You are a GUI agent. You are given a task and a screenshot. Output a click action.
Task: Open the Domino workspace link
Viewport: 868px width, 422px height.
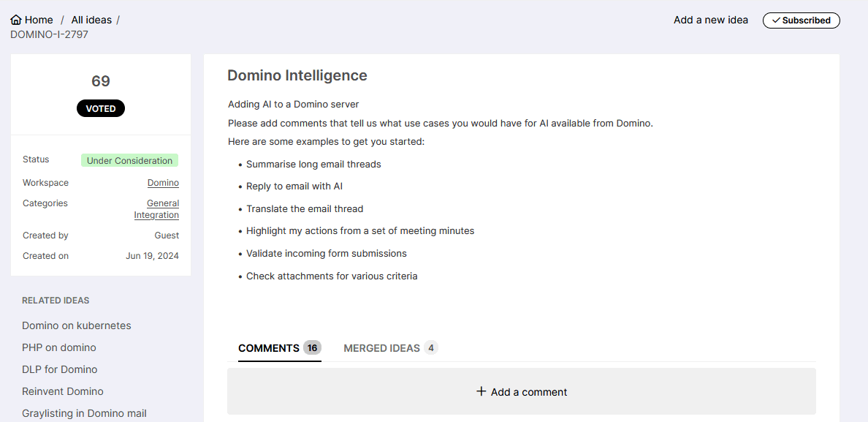tap(163, 183)
